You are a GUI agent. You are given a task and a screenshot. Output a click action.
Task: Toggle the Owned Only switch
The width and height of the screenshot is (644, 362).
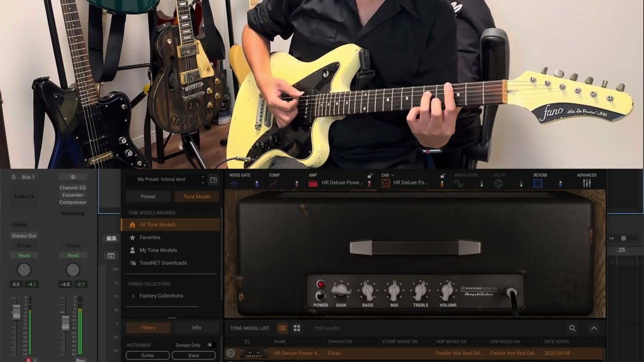pyautogui.click(x=211, y=345)
